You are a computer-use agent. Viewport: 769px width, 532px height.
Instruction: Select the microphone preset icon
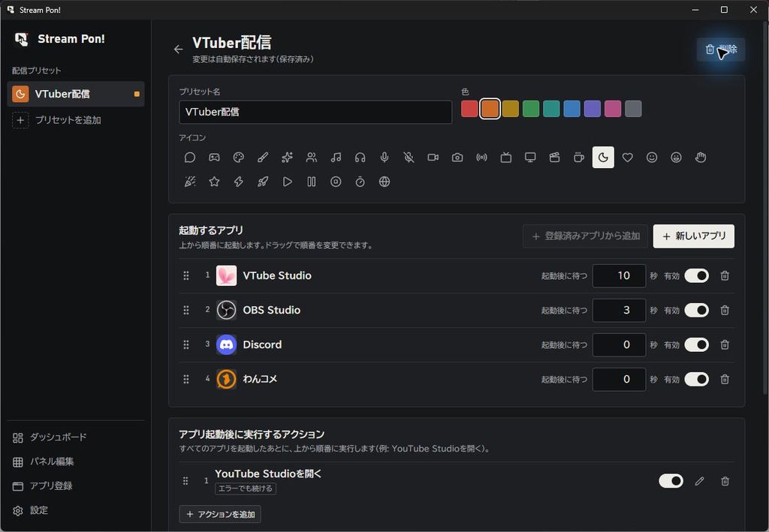pos(384,158)
